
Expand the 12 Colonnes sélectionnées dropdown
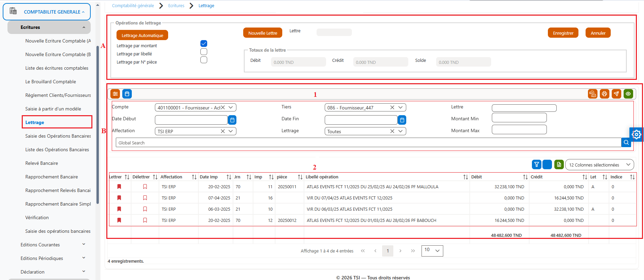point(600,165)
